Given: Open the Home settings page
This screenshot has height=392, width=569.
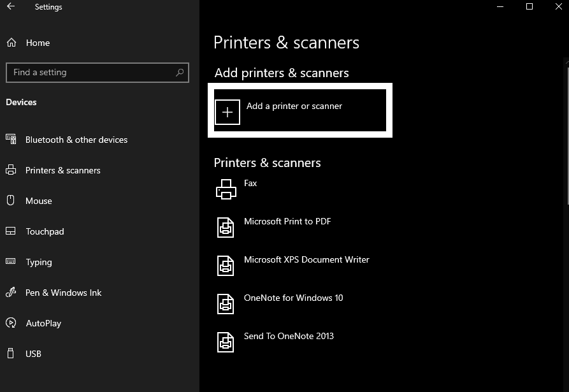Looking at the screenshot, I should click(x=38, y=43).
